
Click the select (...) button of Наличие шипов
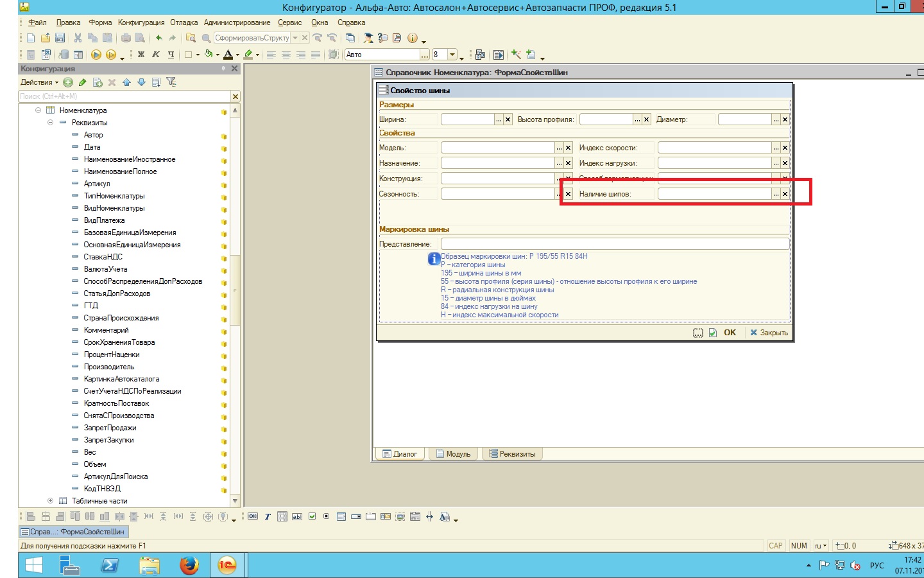pyautogui.click(x=776, y=194)
